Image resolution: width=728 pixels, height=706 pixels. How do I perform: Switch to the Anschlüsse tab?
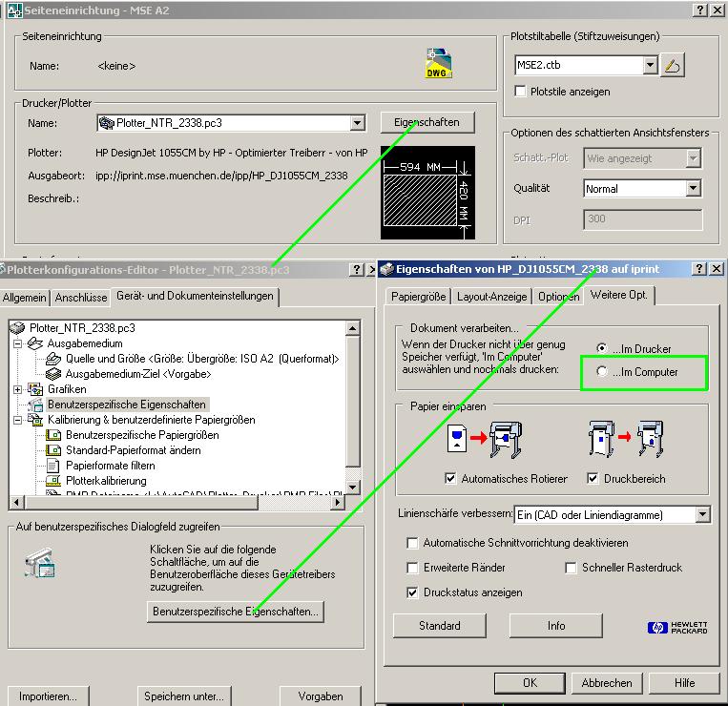pyautogui.click(x=81, y=298)
